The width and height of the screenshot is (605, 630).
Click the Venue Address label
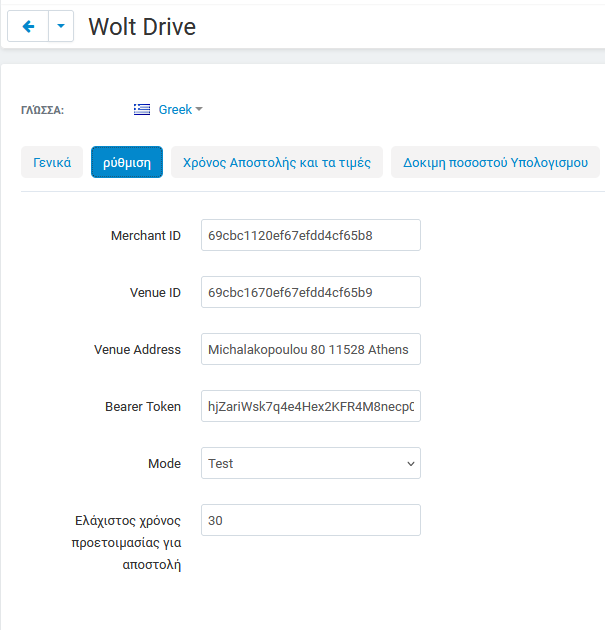pos(137,350)
